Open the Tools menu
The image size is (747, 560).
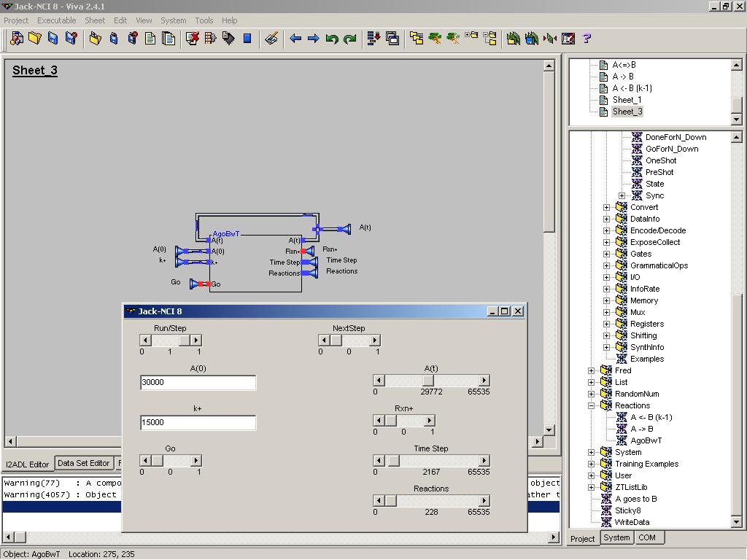coord(204,20)
